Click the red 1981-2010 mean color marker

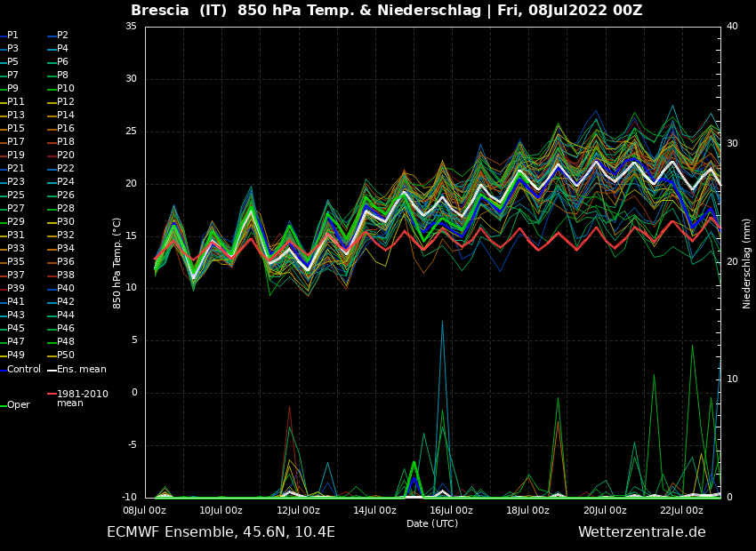click(x=52, y=394)
